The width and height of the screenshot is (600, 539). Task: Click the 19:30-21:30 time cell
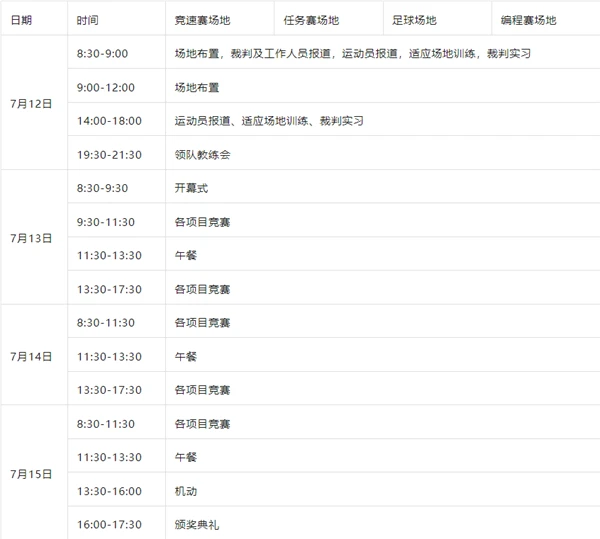point(117,153)
